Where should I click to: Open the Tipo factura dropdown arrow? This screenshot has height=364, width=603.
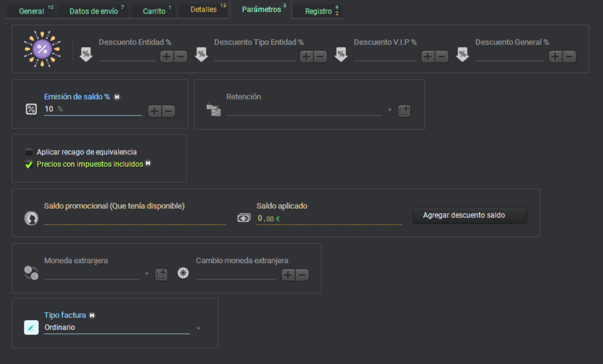pyautogui.click(x=198, y=328)
